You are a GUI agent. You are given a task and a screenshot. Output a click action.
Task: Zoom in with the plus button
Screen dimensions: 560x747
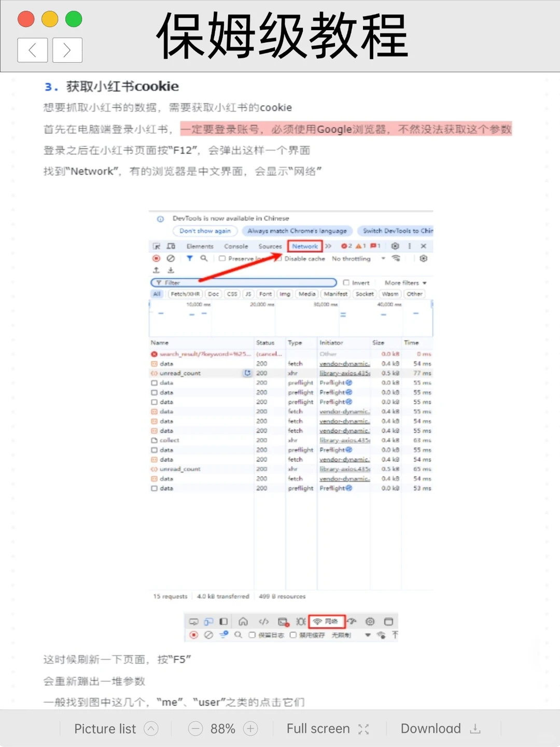click(250, 729)
